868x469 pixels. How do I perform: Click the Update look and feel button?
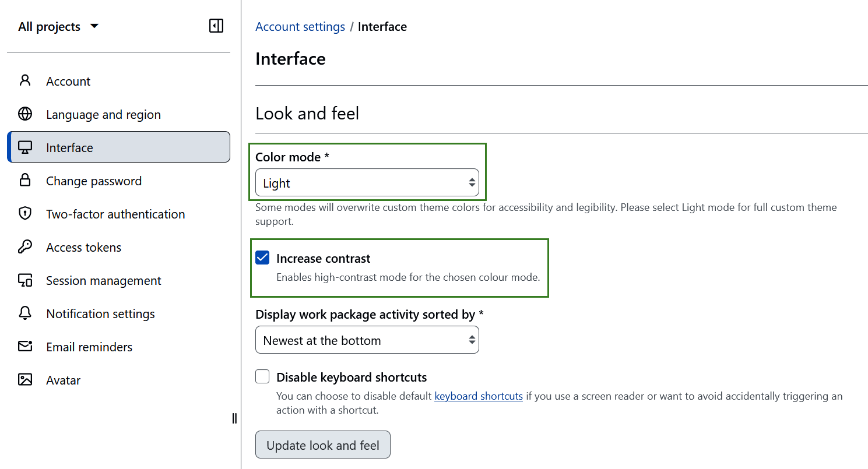click(323, 445)
